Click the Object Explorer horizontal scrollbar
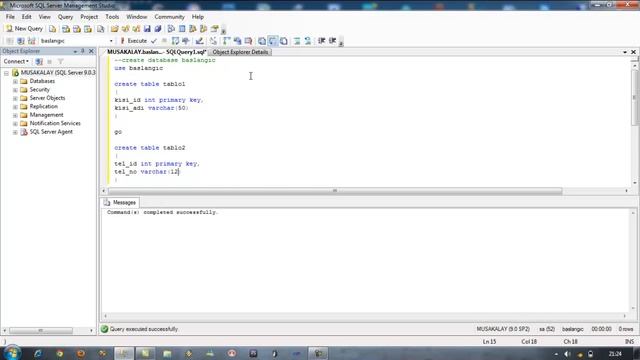This screenshot has height=360, width=640. tap(41, 330)
